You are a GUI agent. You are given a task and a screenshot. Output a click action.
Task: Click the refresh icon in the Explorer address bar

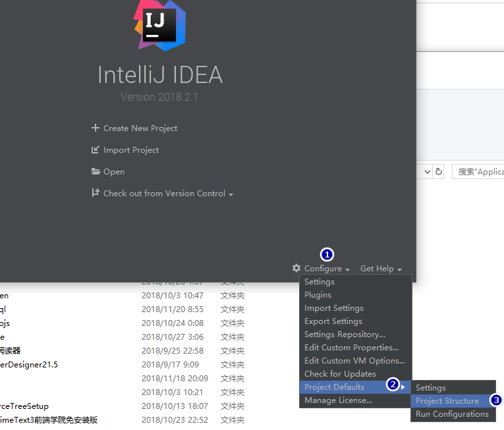point(438,172)
